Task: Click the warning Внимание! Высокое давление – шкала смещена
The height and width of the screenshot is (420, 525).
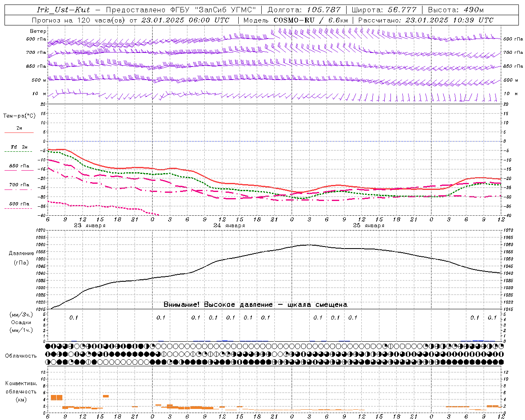Action: tap(256, 305)
